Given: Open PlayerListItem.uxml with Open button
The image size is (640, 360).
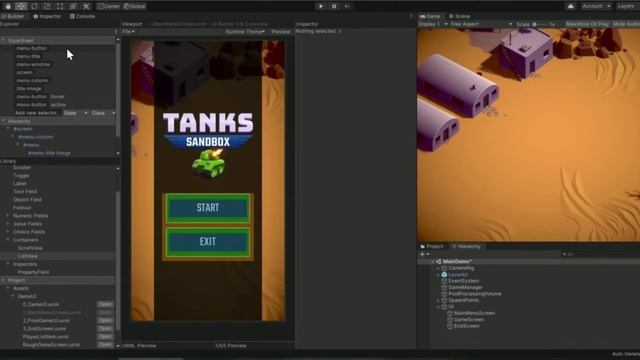Looking at the screenshot, I should 105,337.
